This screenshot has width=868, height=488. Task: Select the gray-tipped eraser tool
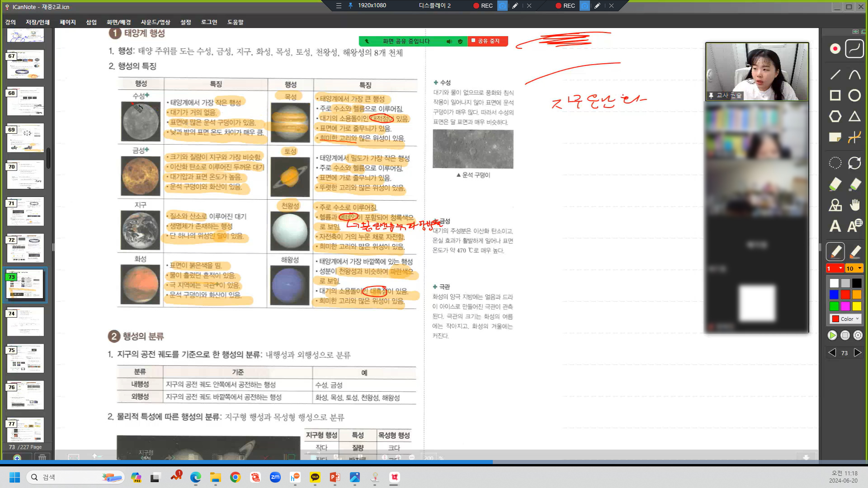click(x=854, y=184)
